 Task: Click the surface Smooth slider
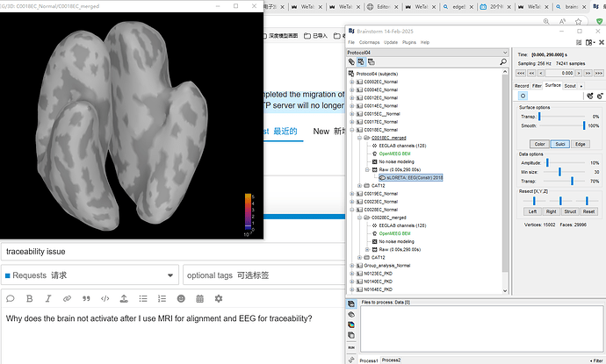[x=562, y=125]
